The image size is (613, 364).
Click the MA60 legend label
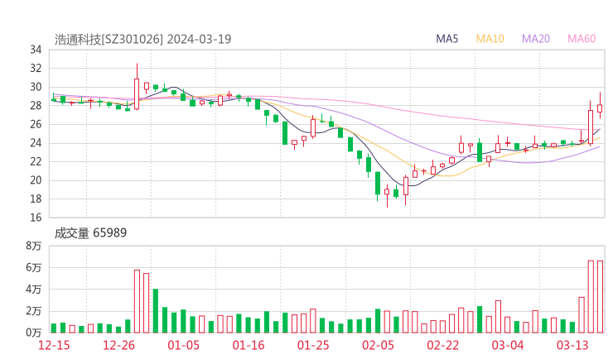point(582,39)
